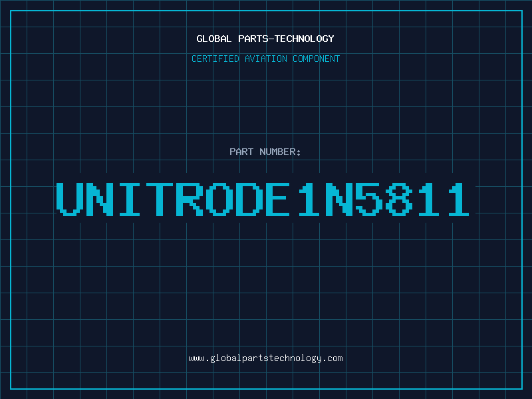The width and height of the screenshot is (532, 399).
Task: Click the large letter O in the part number
Action: point(219,199)
